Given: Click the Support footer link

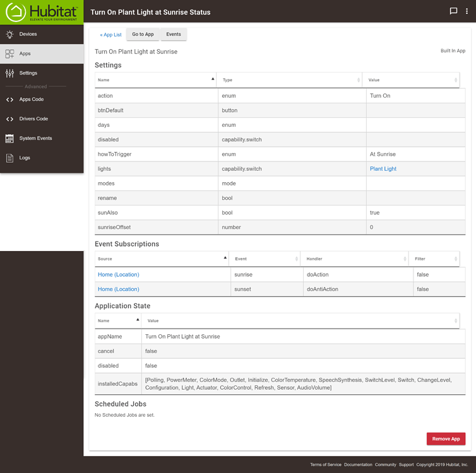Looking at the screenshot, I should pos(406,465).
